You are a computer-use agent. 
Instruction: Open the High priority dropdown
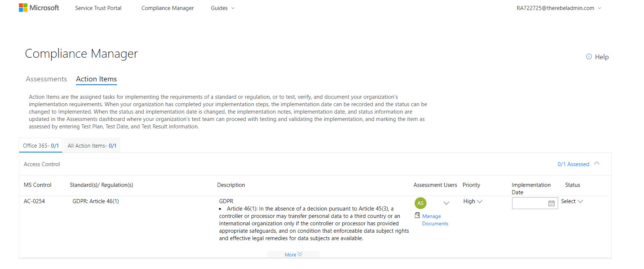pyautogui.click(x=473, y=201)
